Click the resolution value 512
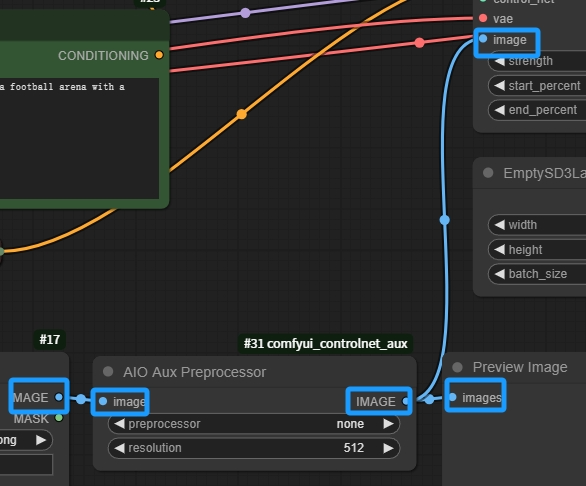Image resolution: width=586 pixels, height=486 pixels. 354,448
